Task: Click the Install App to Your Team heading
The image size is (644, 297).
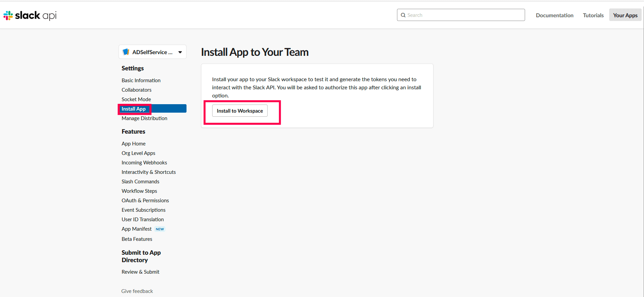Action: point(255,52)
